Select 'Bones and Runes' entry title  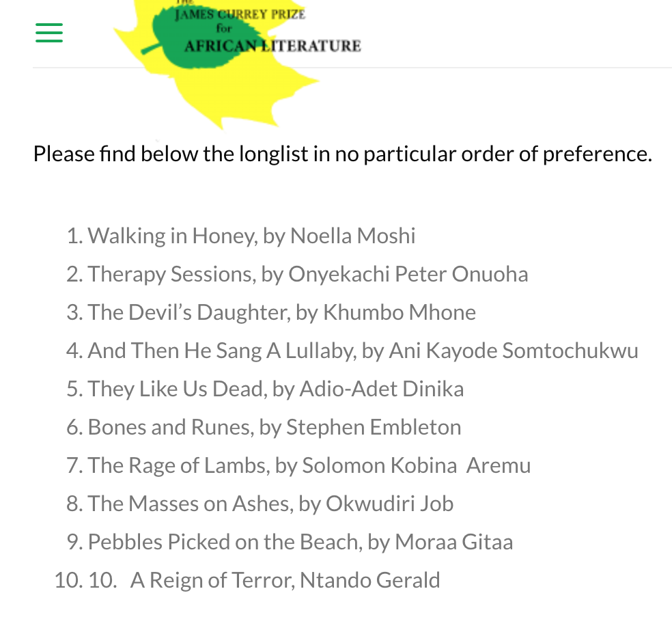pyautogui.click(x=169, y=427)
